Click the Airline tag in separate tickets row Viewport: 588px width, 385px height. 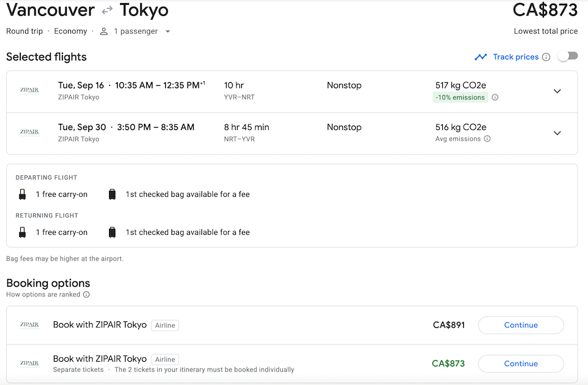coord(165,359)
